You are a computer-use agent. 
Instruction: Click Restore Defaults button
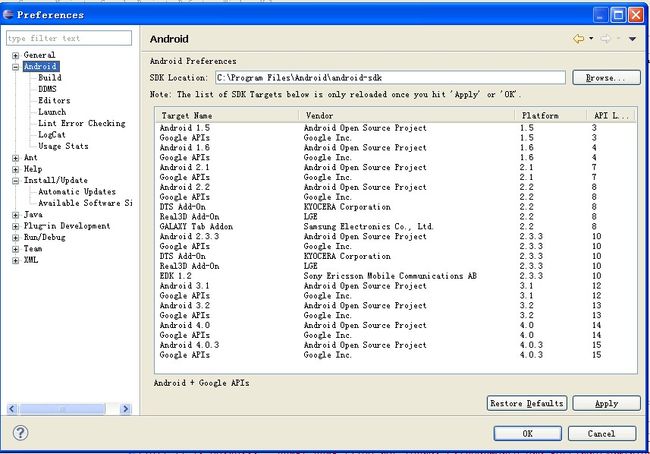[526, 403]
